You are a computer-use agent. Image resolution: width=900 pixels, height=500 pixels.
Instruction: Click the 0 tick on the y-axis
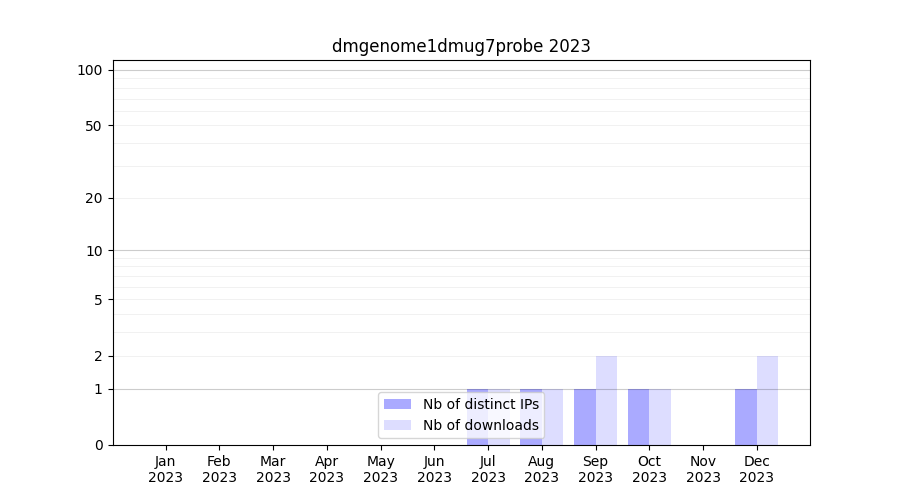click(x=98, y=445)
